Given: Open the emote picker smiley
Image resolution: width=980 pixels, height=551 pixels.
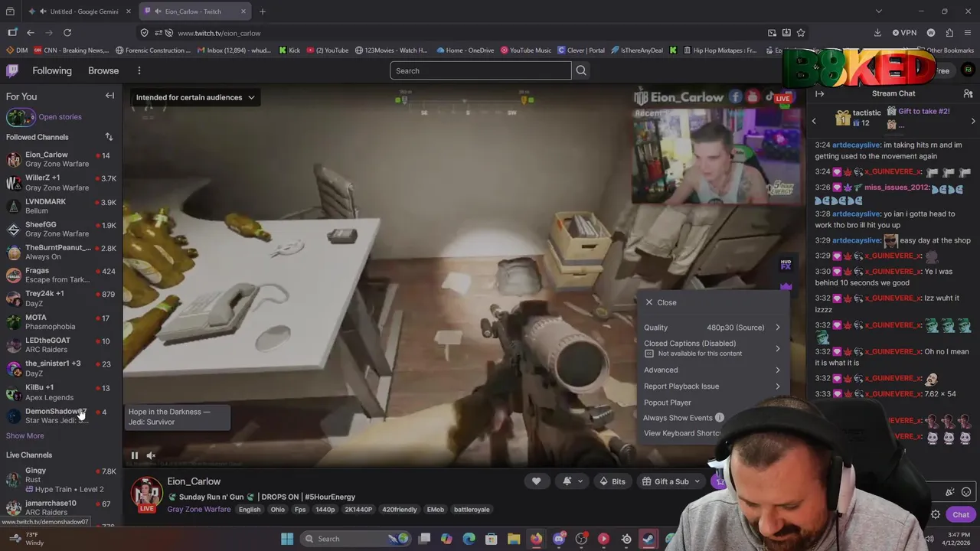Looking at the screenshot, I should (966, 492).
